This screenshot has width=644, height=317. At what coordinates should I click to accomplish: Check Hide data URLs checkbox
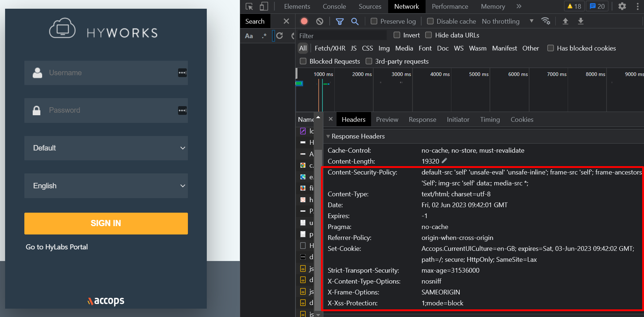(x=428, y=35)
